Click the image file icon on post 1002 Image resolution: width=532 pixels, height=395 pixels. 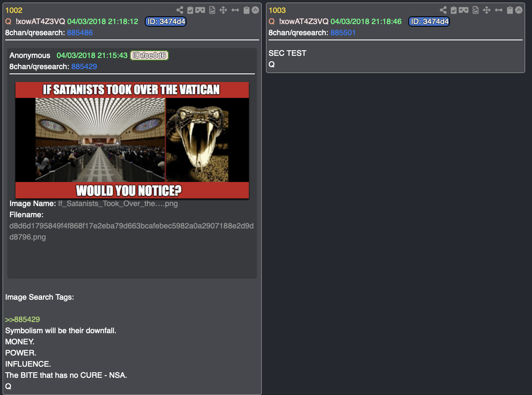[x=212, y=10]
